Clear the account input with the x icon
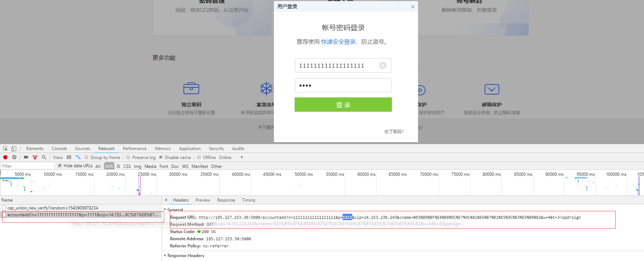 tap(383, 66)
